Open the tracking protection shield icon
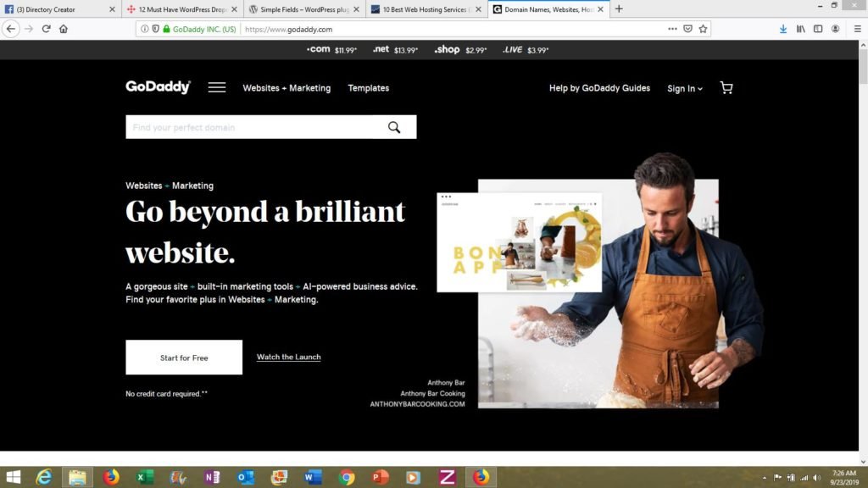Viewport: 868px width, 488px height. [x=156, y=29]
